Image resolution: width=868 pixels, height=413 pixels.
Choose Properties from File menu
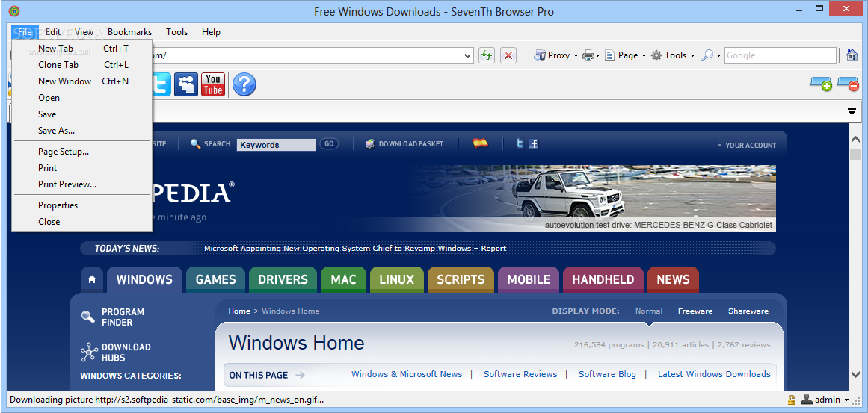coord(82,205)
